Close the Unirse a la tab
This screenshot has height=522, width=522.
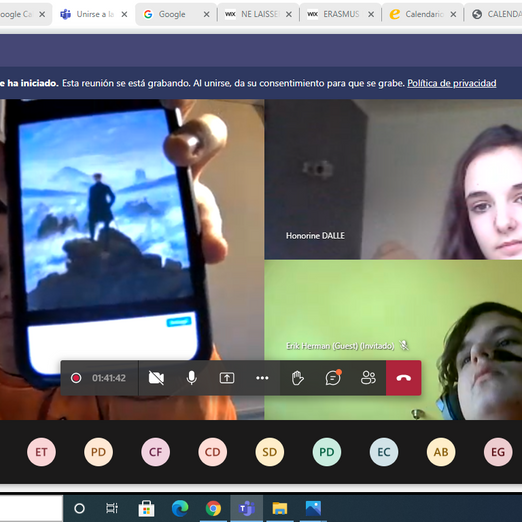[x=124, y=14]
